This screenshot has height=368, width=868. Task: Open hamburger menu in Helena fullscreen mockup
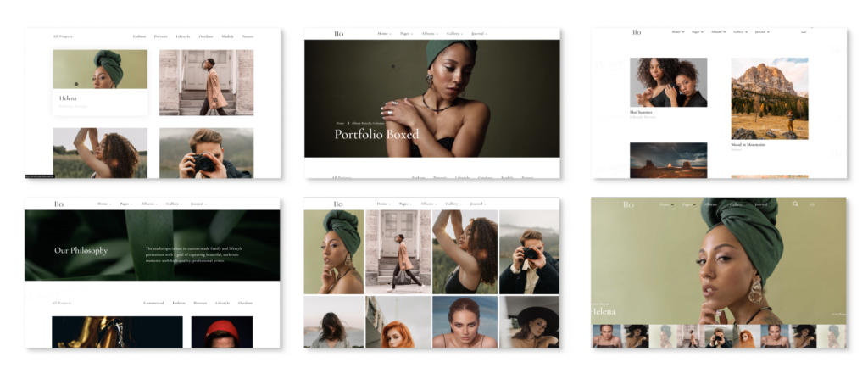(812, 204)
